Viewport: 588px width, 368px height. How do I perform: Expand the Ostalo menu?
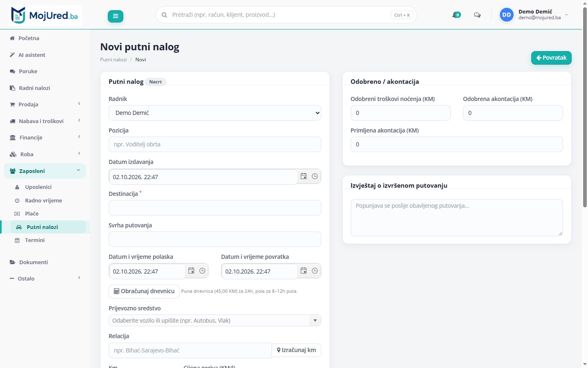[x=45, y=278]
